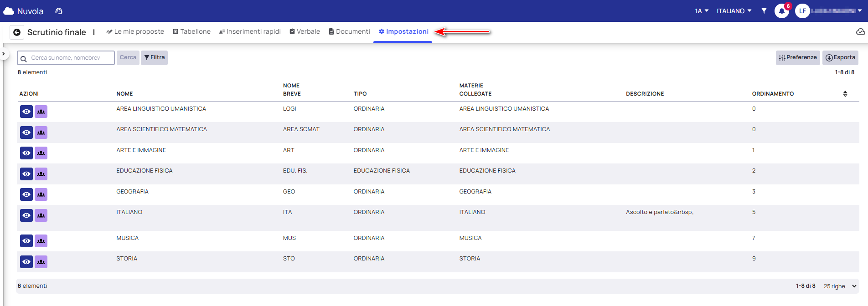Click the LF user avatar
This screenshot has width=868, height=306.
802,11
